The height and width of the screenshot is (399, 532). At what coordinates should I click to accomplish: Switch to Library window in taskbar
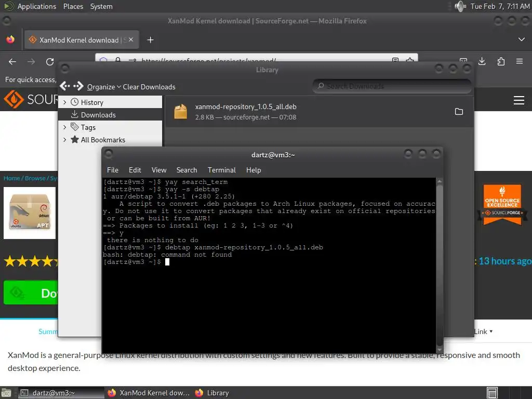[212, 393]
